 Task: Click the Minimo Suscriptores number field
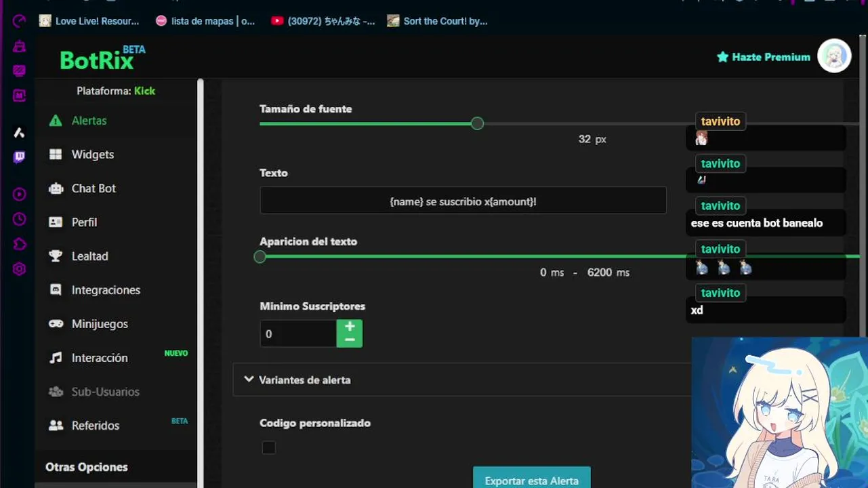click(x=298, y=333)
